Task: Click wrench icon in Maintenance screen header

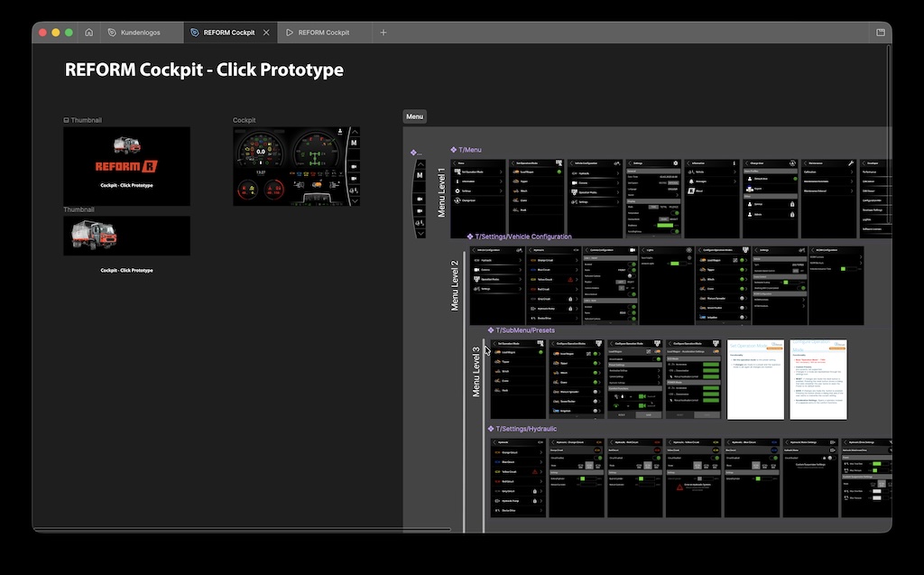Action: click(x=851, y=163)
